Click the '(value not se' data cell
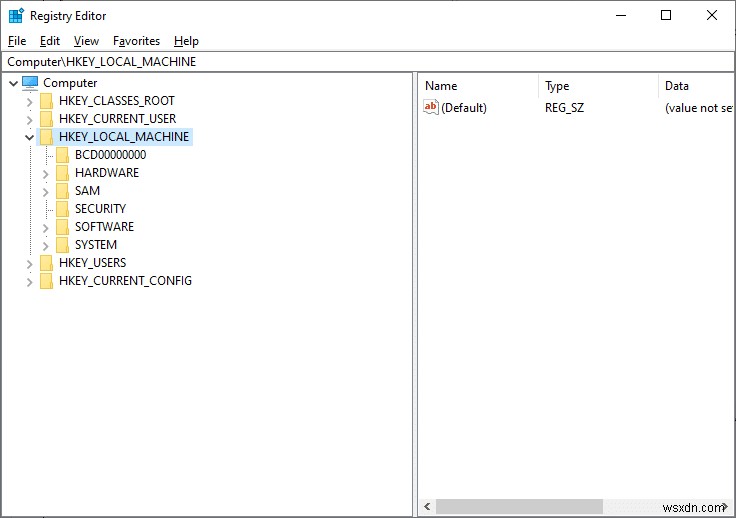Image resolution: width=736 pixels, height=518 pixels. pos(699,108)
